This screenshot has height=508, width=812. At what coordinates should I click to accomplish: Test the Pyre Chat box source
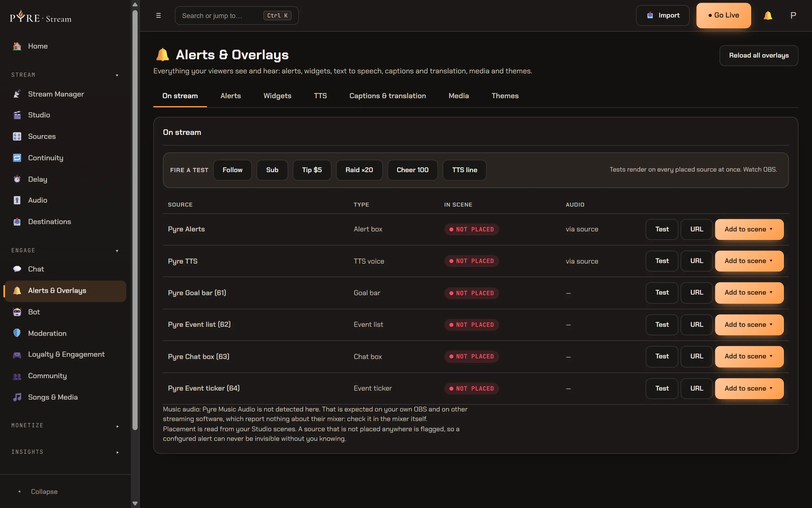click(662, 356)
